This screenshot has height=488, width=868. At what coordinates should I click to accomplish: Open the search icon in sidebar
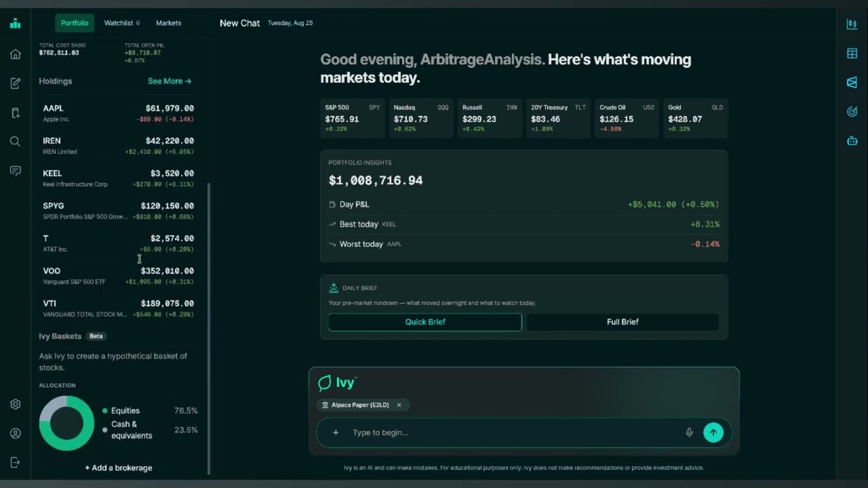click(15, 141)
